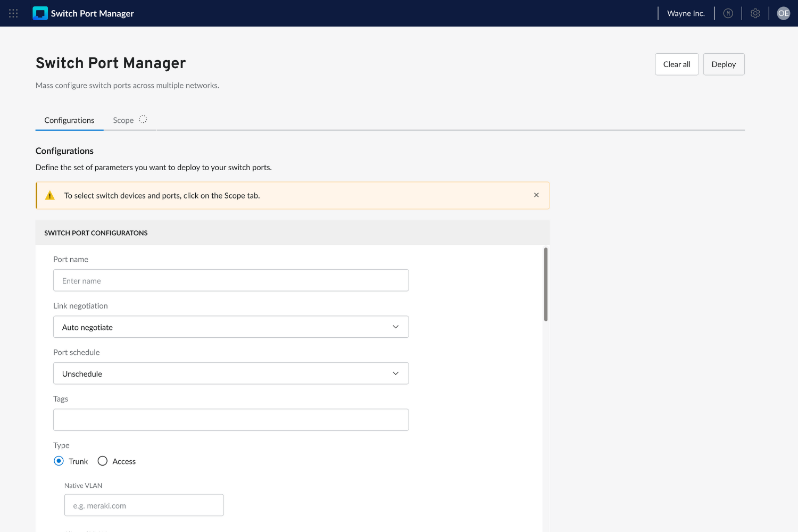Click the Mass configure switch ports description
This screenshot has height=532, width=798.
[x=127, y=85]
